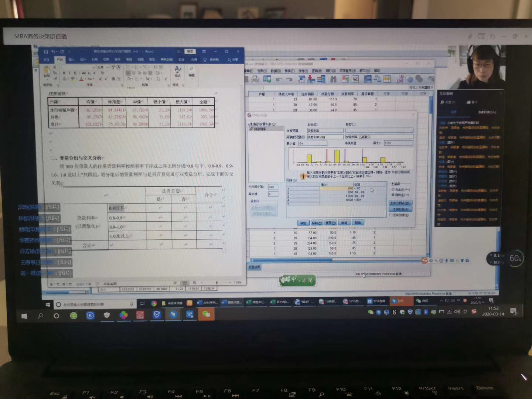532x399 pixels.
Task: Click the SPSS undo arrow icon
Action: click(x=279, y=79)
